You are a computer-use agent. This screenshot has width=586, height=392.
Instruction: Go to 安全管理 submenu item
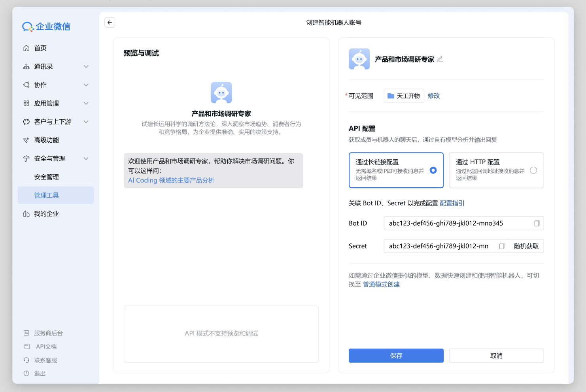point(46,177)
